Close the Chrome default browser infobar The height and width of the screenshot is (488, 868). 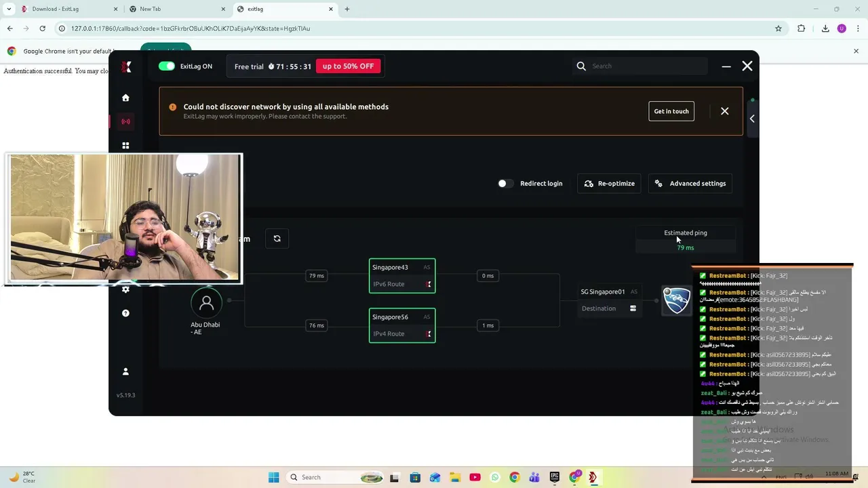click(856, 51)
